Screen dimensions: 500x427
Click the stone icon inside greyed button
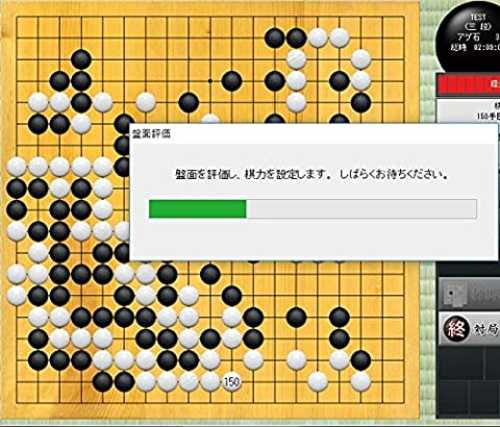coord(454,293)
